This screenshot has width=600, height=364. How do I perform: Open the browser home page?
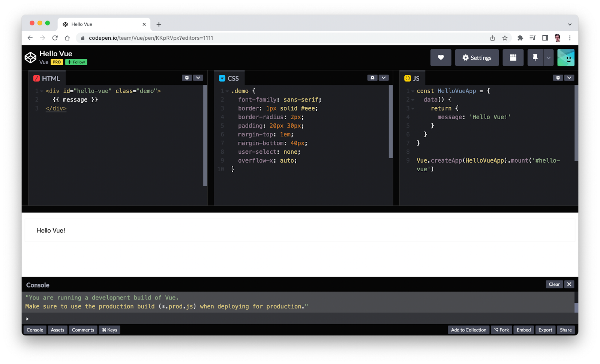pyautogui.click(x=67, y=38)
